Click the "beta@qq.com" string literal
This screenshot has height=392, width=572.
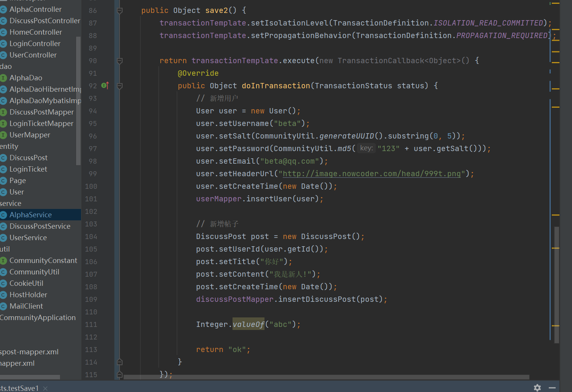click(290, 161)
